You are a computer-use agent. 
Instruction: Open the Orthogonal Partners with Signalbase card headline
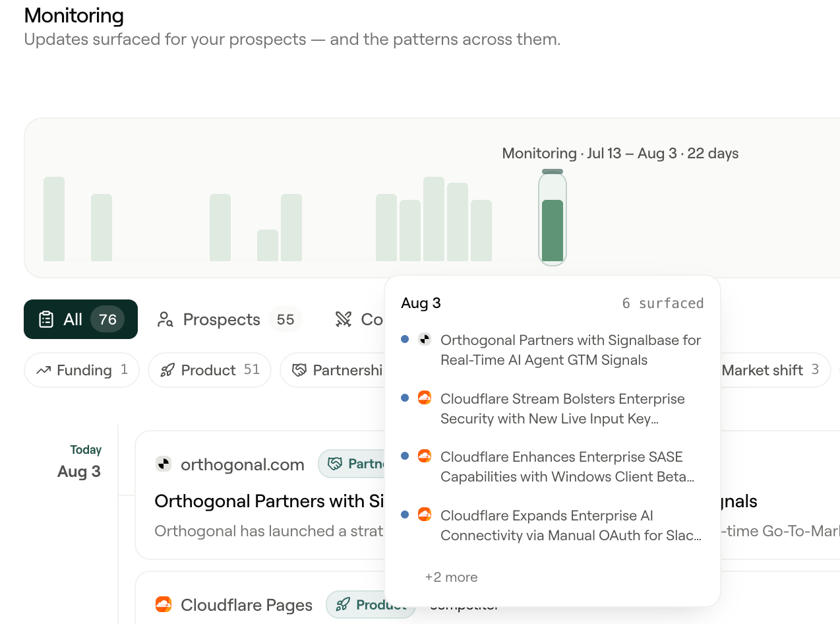click(269, 501)
